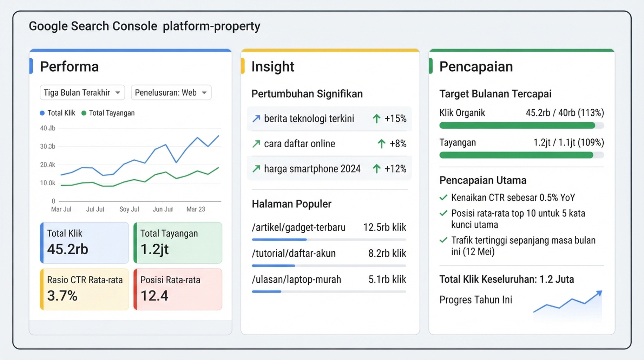The width and height of the screenshot is (644, 360).
Task: Click the green up arrow next to +12%
Action: coord(376,169)
